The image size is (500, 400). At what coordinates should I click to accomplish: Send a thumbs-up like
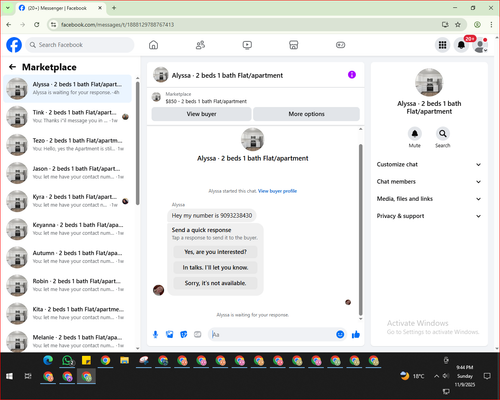(356, 334)
